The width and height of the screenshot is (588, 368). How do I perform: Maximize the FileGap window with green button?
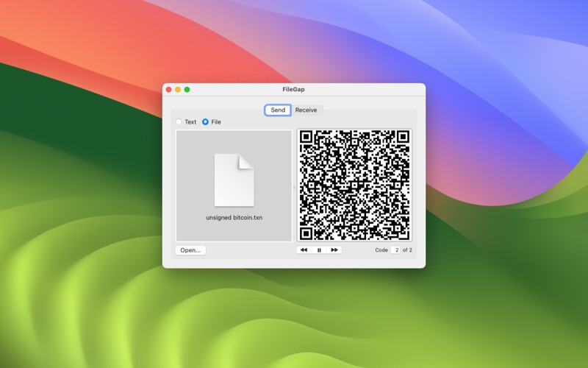tap(187, 89)
